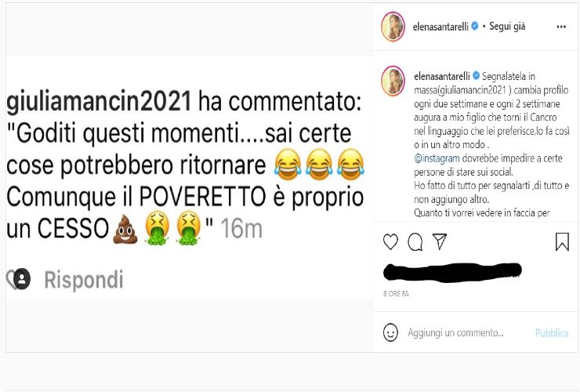Click the elenasantarelli avatar beside the caption
Viewport: 580px width, 392px height.
pyautogui.click(x=393, y=81)
